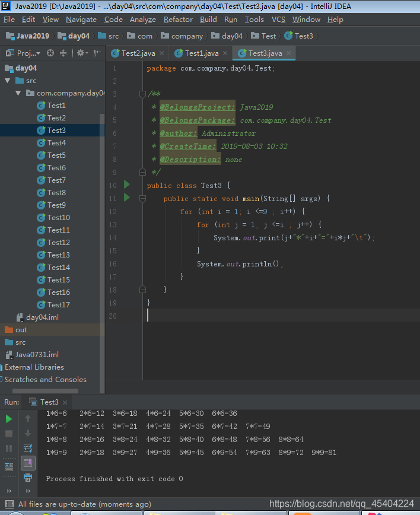Run main method from gutter on line 11
This screenshot has width=420, height=515.
pyautogui.click(x=127, y=198)
